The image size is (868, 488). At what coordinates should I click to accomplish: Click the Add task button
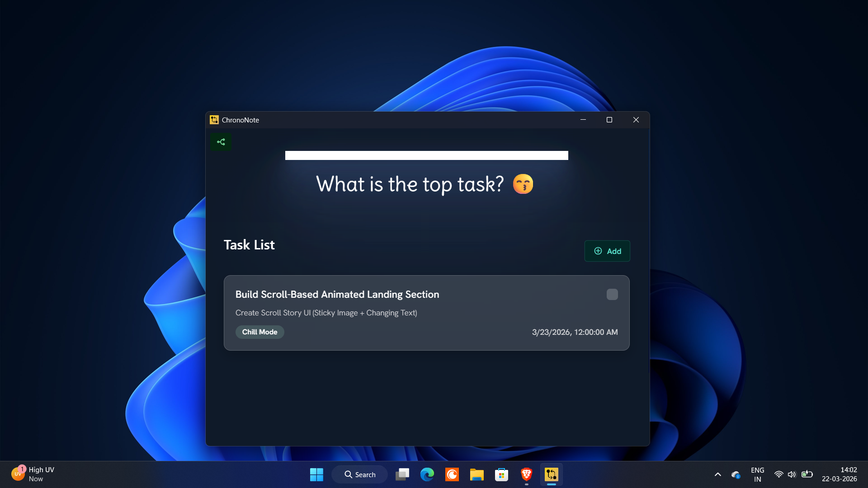(607, 251)
